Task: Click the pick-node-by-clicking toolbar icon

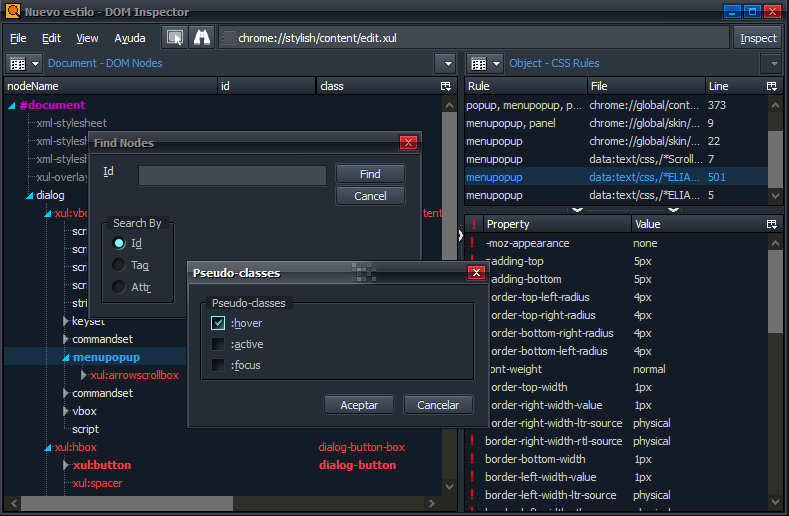Action: (x=175, y=38)
